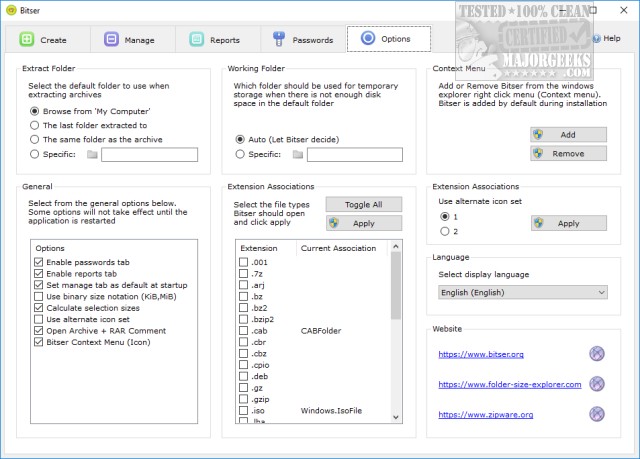The image size is (640, 459).
Task: Click the 'CABFolder' association entry
Action: (321, 331)
